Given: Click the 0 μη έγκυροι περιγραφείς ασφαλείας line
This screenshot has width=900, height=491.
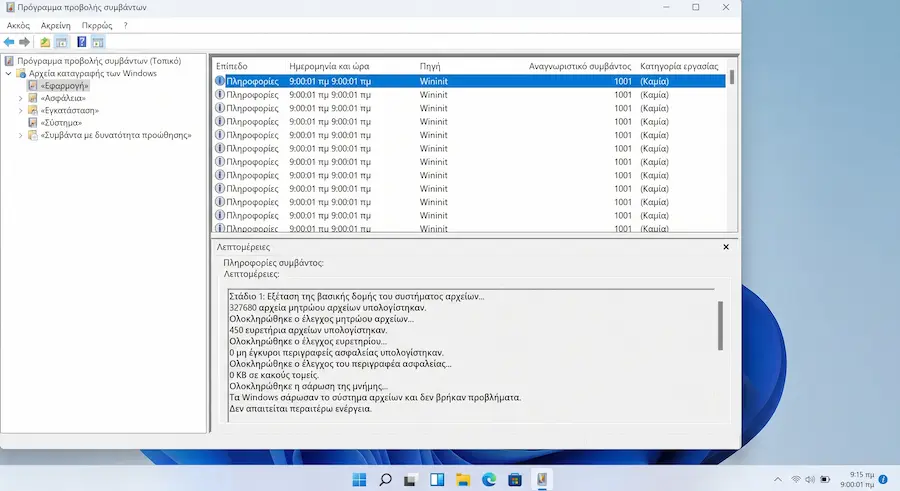Looking at the screenshot, I should [336, 353].
